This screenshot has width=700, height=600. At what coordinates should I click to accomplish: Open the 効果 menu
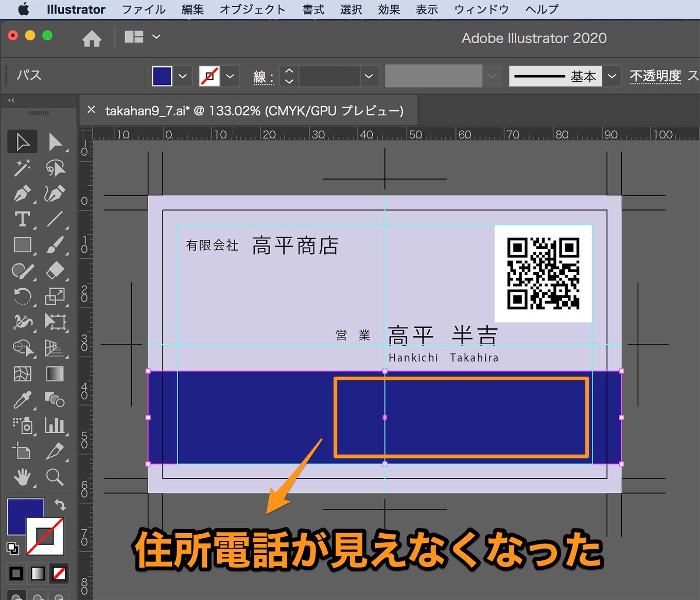[389, 9]
